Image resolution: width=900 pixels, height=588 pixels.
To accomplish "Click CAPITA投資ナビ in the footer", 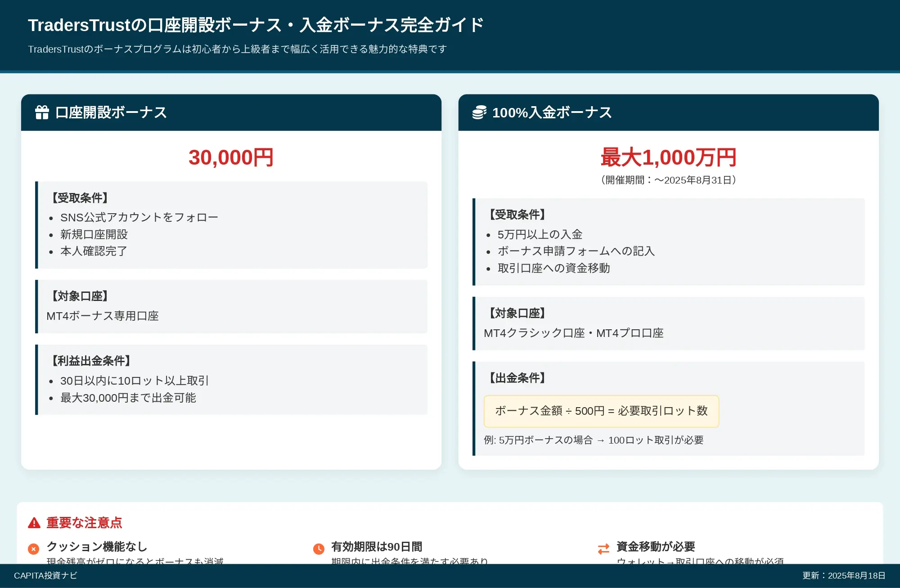I will [45, 575].
